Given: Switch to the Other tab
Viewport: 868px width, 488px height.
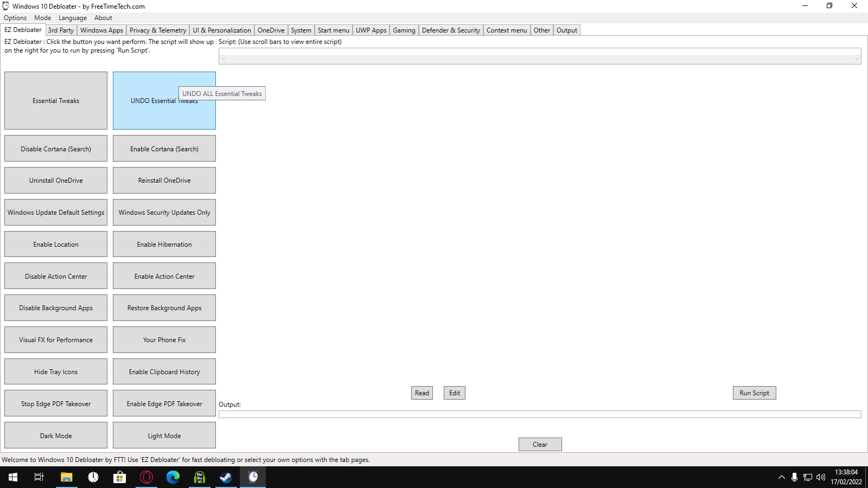Looking at the screenshot, I should pyautogui.click(x=541, y=30).
